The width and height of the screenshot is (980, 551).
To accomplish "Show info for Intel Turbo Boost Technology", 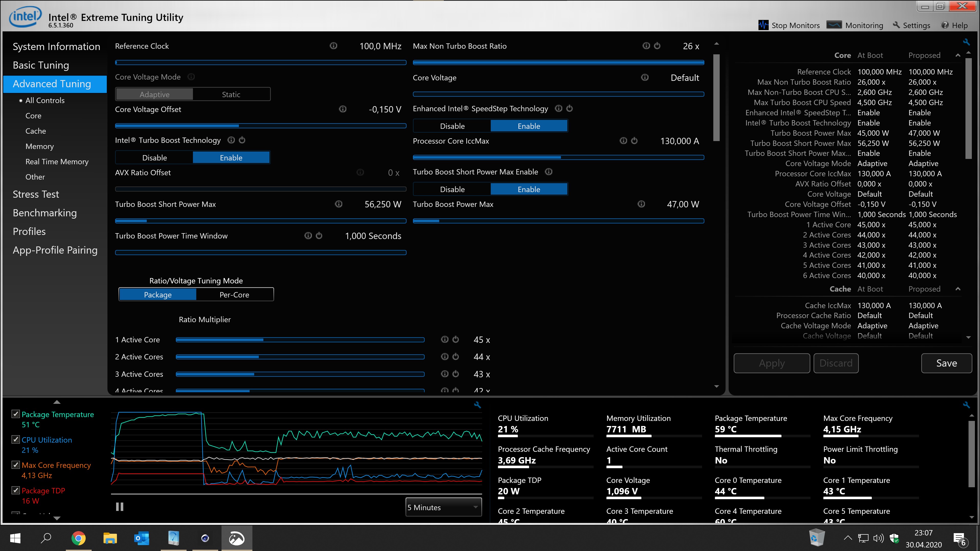I will (231, 140).
